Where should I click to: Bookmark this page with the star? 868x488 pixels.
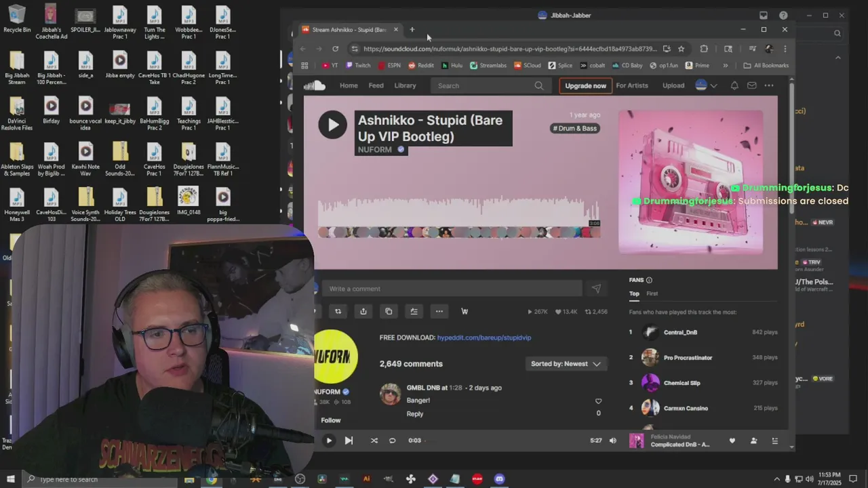681,49
